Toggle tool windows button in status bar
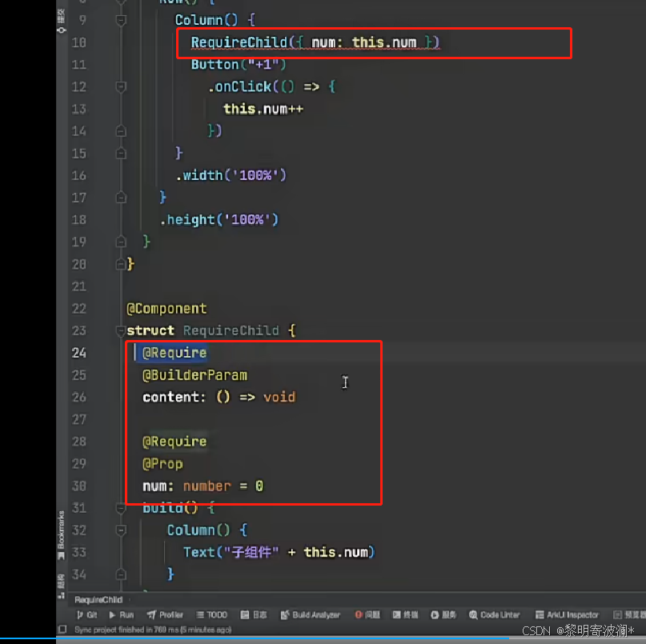This screenshot has width=646, height=644. 62,629
